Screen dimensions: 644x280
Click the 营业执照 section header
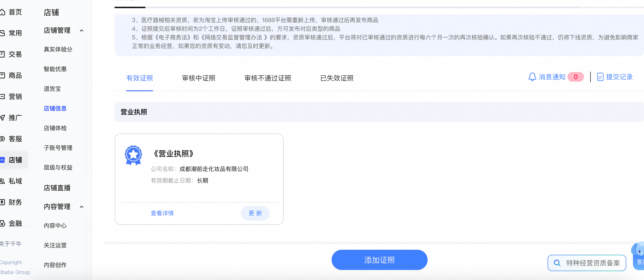click(379, 112)
